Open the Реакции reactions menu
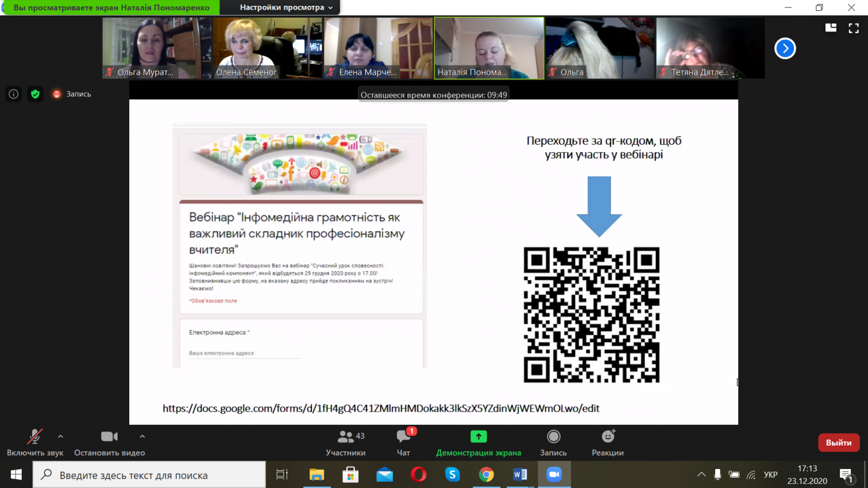Viewport: 868px width, 488px height. 608,443
